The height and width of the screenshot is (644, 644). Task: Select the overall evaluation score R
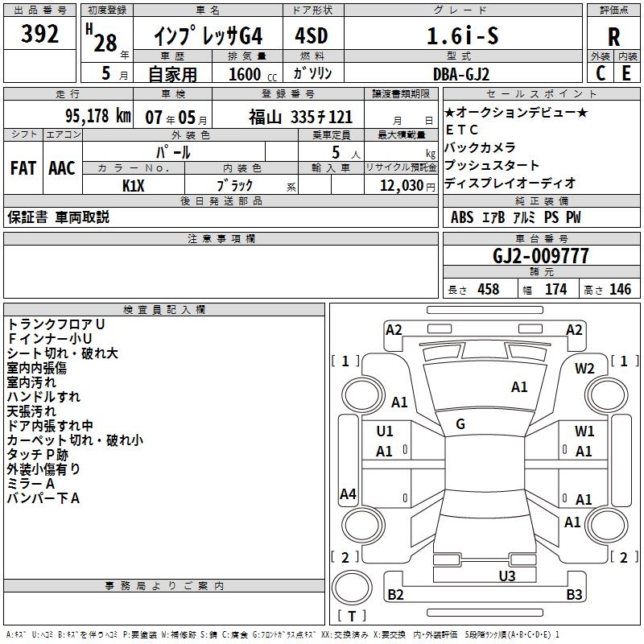614,37
